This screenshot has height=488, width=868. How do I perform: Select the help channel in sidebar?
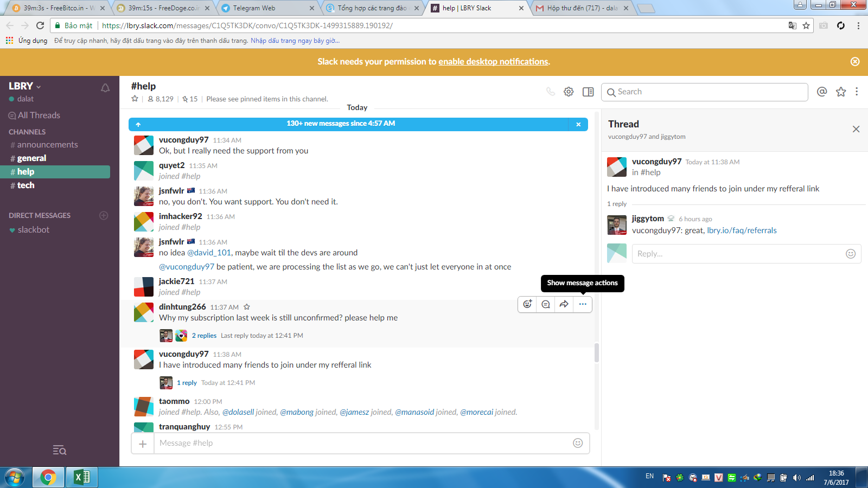[55, 172]
